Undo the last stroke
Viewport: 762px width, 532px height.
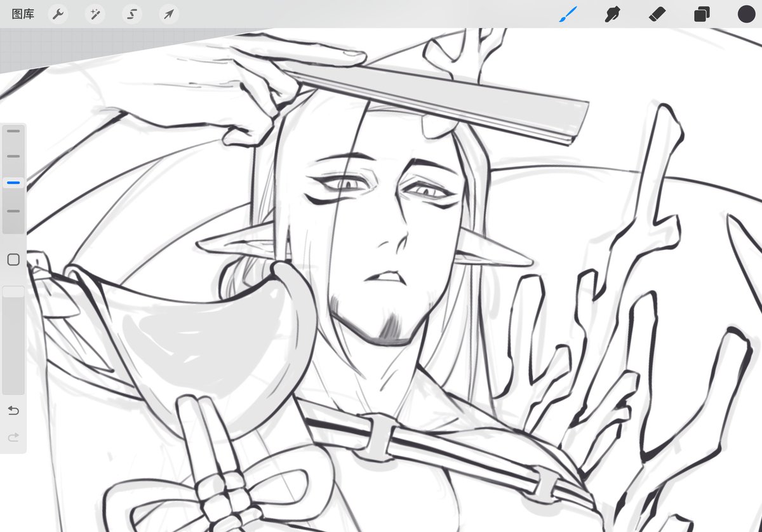tap(13, 411)
